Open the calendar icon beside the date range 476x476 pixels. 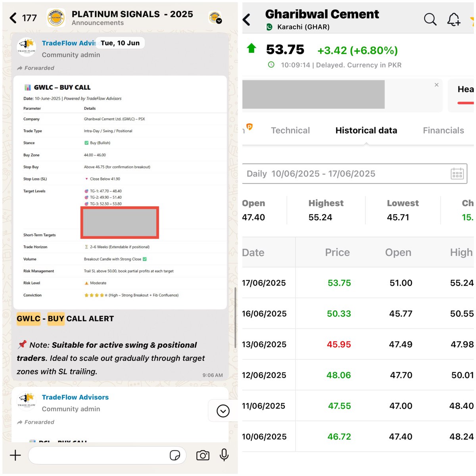tap(457, 173)
